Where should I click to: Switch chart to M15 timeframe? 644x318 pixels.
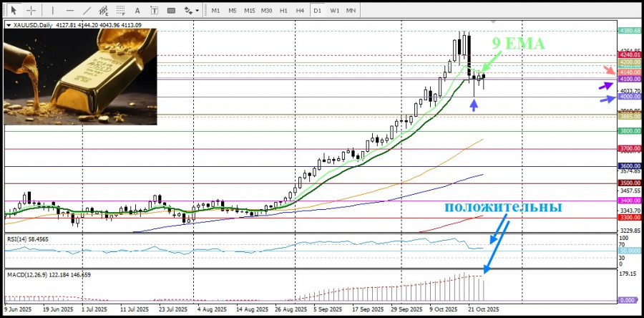pyautogui.click(x=249, y=10)
